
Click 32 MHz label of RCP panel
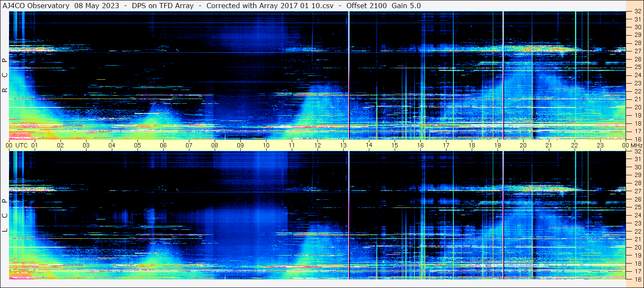click(637, 12)
